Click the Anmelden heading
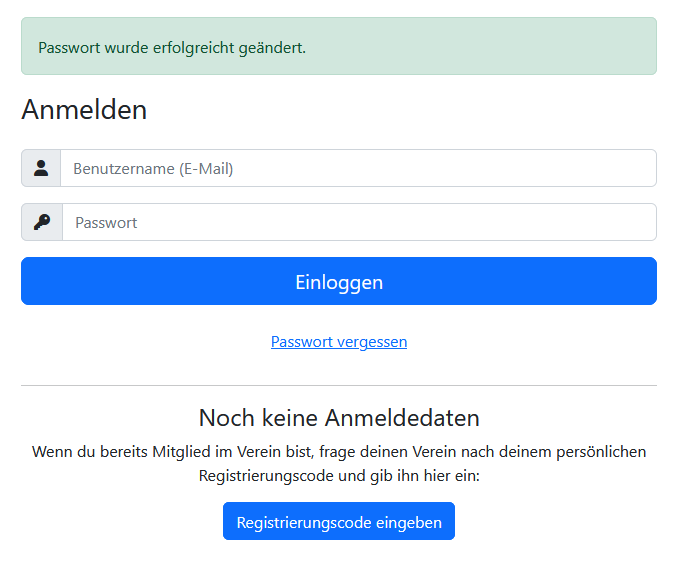This screenshot has height=571, width=674. pos(84,109)
